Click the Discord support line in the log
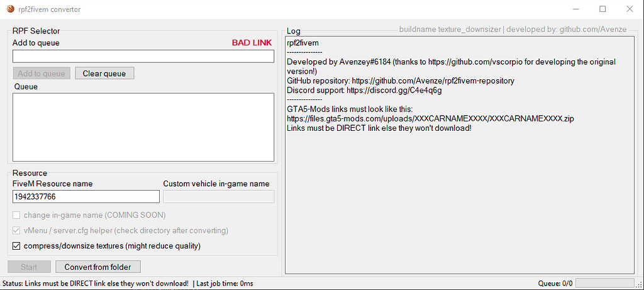 [x=364, y=91]
